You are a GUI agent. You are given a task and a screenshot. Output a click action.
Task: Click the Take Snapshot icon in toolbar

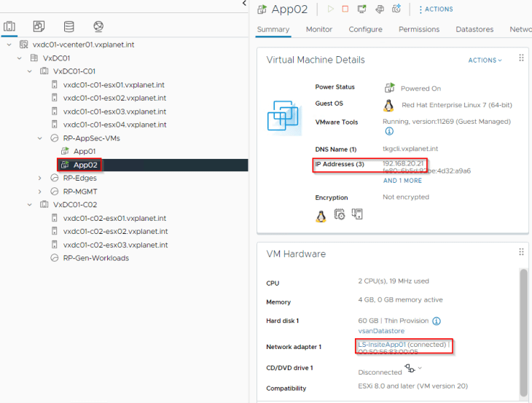tap(396, 9)
